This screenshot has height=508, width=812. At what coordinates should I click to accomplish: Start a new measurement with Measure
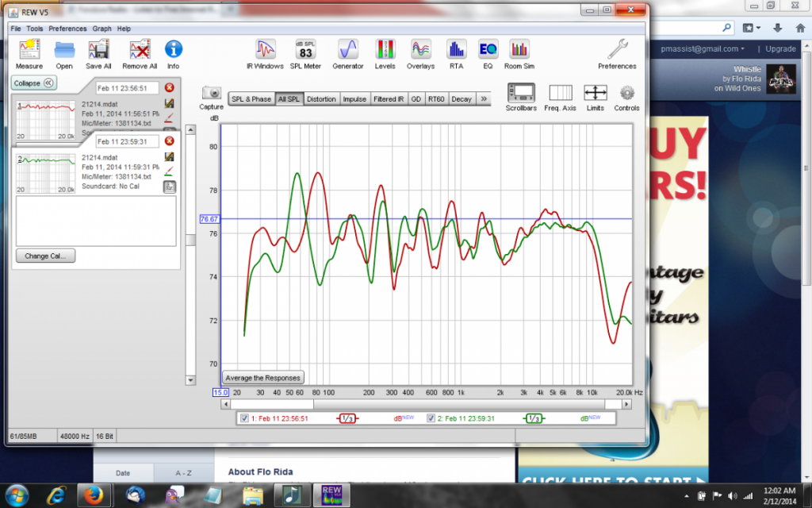pos(29,55)
